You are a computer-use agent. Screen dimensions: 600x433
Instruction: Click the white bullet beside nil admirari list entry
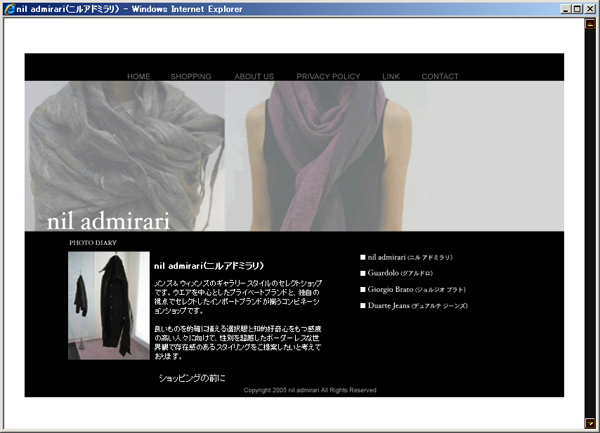pyautogui.click(x=363, y=257)
